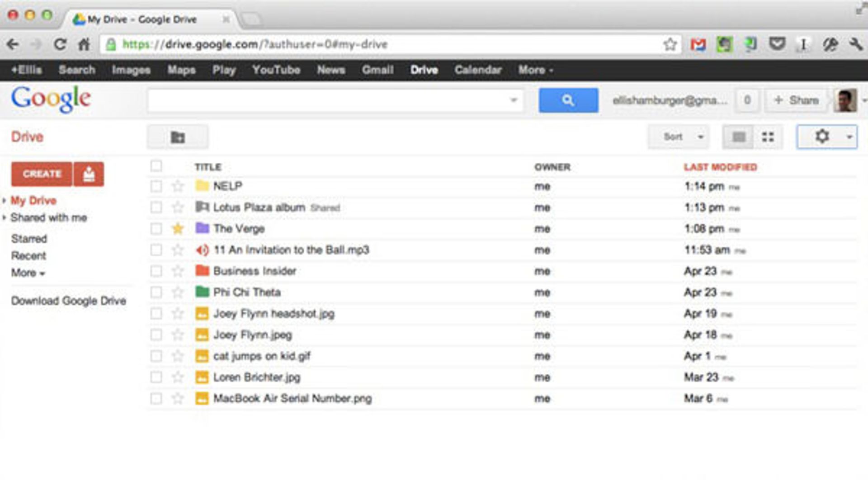Go to browser home icon
The image size is (868, 480).
point(84,44)
